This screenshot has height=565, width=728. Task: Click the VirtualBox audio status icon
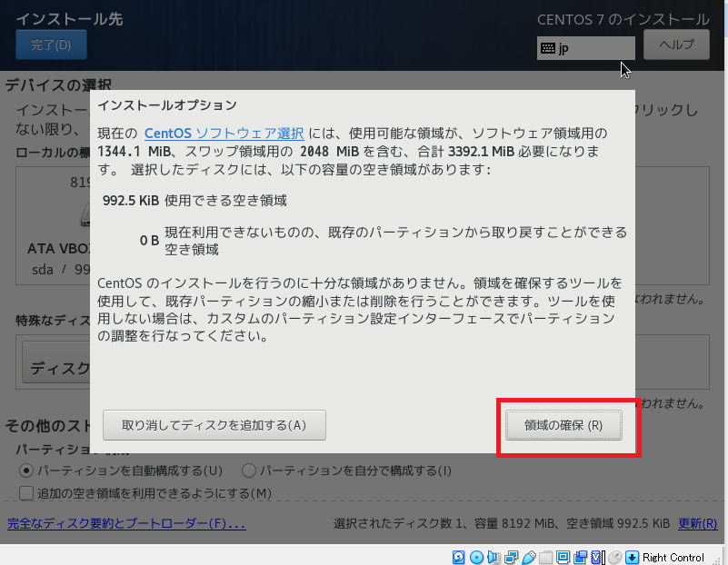click(x=494, y=557)
